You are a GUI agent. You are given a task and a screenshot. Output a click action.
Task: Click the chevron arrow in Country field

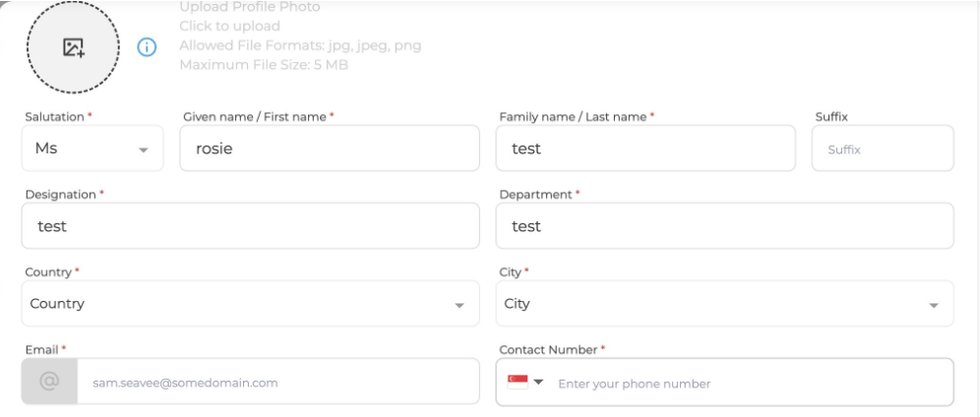pos(459,306)
